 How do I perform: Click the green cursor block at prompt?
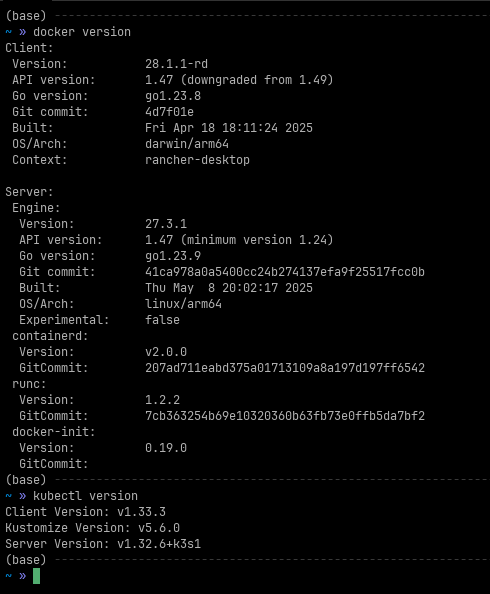[36, 576]
